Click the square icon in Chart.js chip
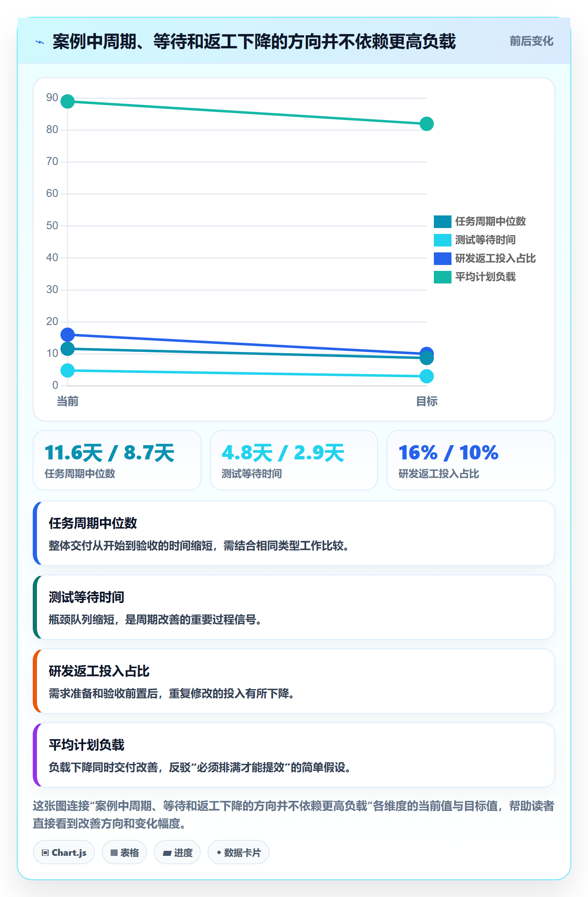Image resolution: width=588 pixels, height=897 pixels. tap(45, 852)
